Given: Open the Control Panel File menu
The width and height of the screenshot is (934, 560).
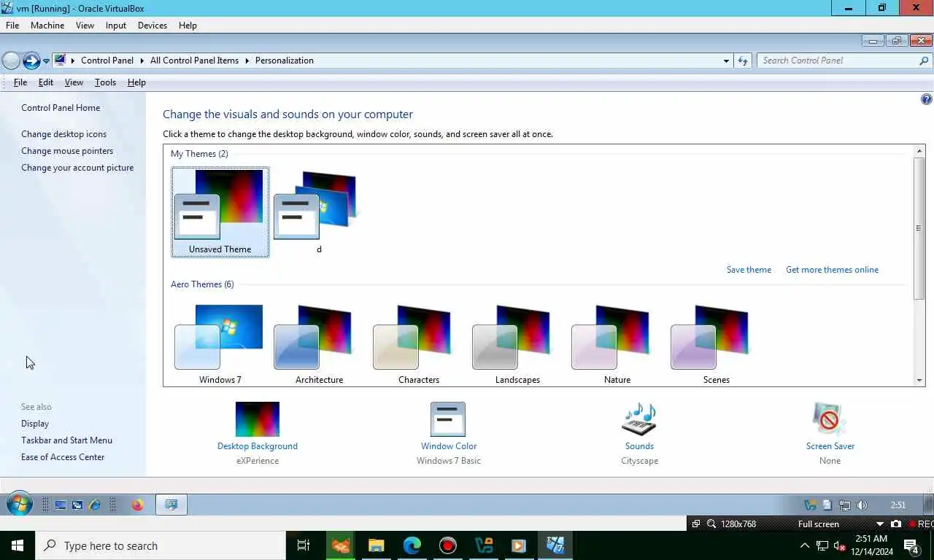Looking at the screenshot, I should pyautogui.click(x=20, y=82).
